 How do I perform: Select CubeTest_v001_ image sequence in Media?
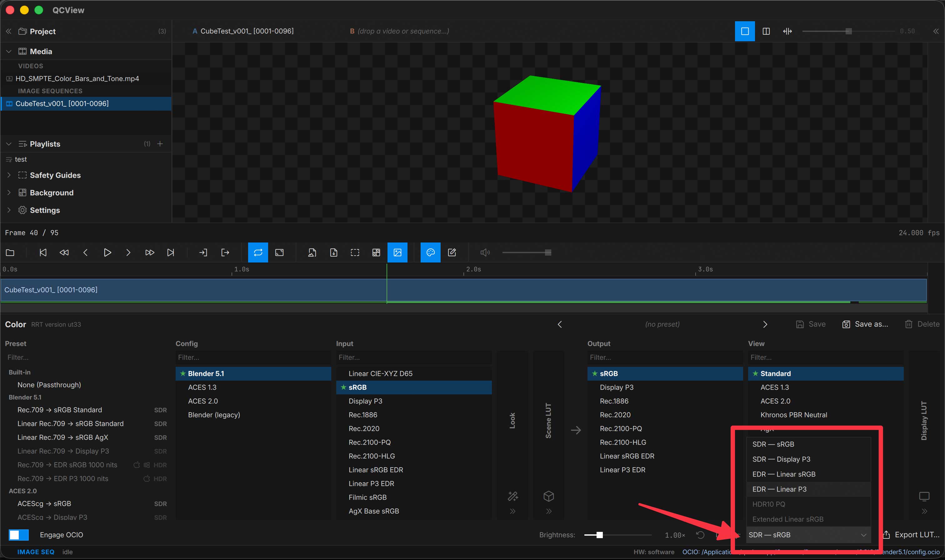(x=86, y=103)
